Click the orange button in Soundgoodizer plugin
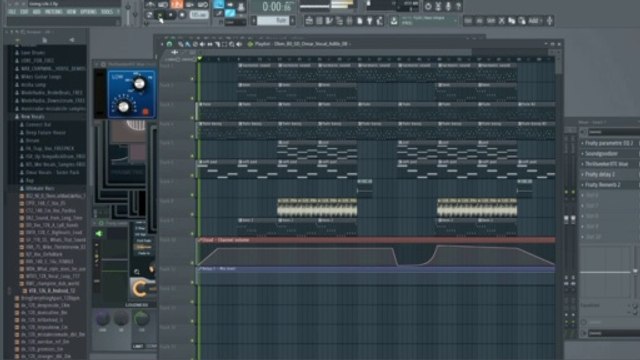Screen dimensions: 640x360 145,111
